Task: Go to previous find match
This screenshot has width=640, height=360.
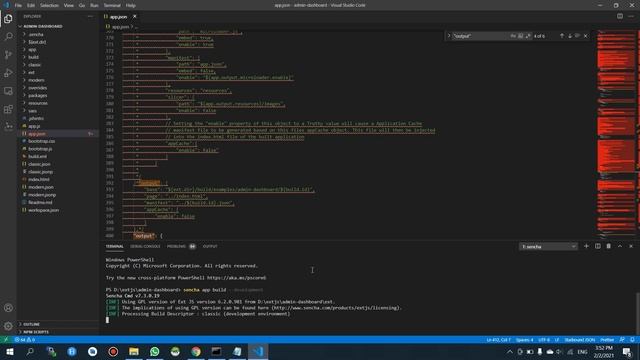Action: (562, 36)
